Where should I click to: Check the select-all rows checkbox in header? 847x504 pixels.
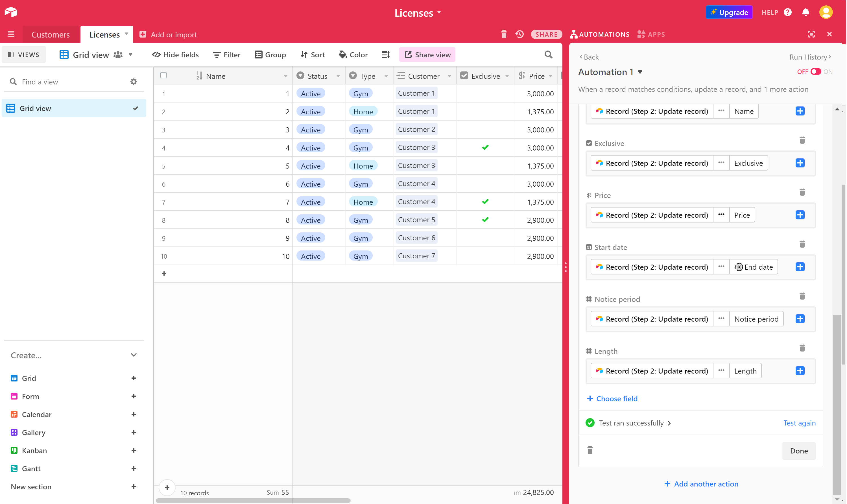(163, 75)
